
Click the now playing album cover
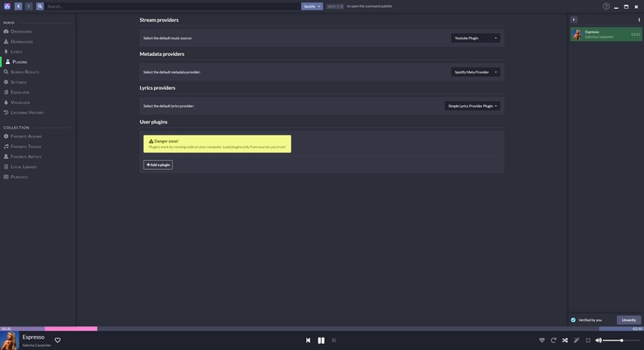10,340
